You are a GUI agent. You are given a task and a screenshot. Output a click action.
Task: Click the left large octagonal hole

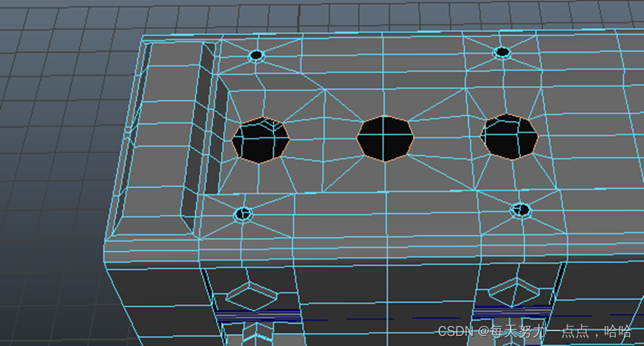click(260, 140)
